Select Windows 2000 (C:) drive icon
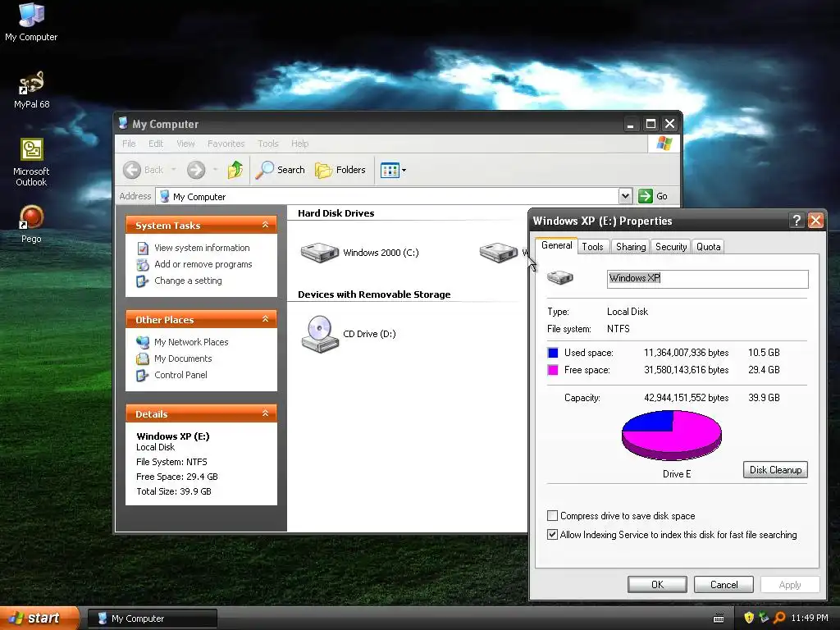Screen dimensions: 840x630 pyautogui.click(x=320, y=253)
